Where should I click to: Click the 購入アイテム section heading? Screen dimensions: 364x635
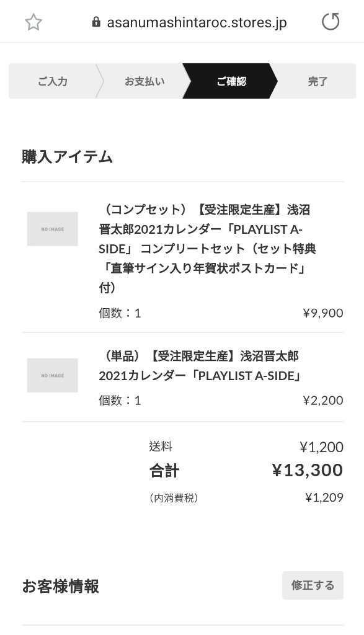67,157
